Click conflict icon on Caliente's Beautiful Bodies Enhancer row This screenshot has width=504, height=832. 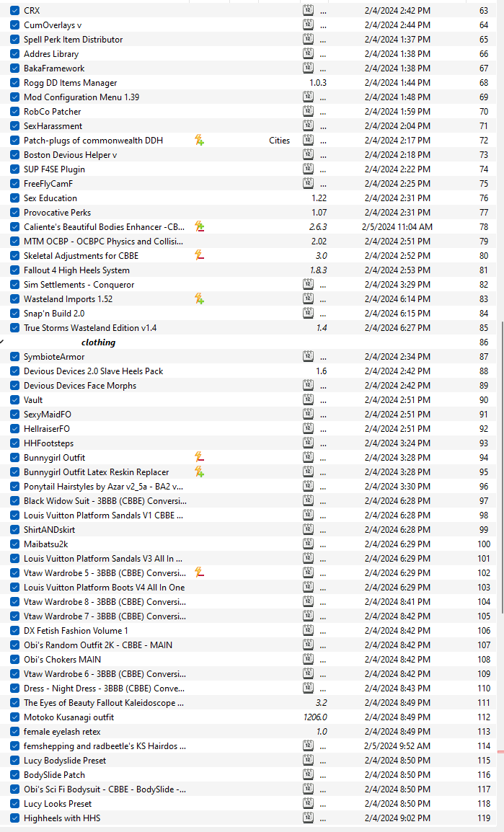(x=199, y=226)
